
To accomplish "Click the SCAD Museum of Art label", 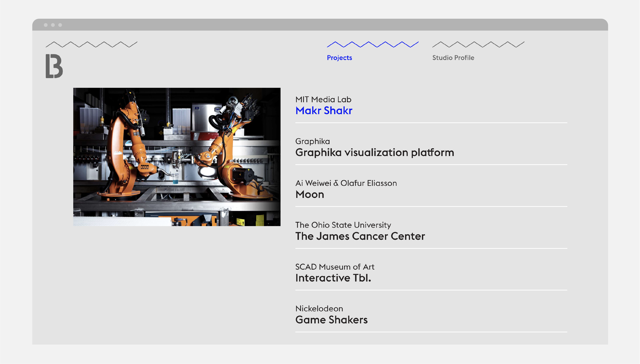I will (335, 267).
